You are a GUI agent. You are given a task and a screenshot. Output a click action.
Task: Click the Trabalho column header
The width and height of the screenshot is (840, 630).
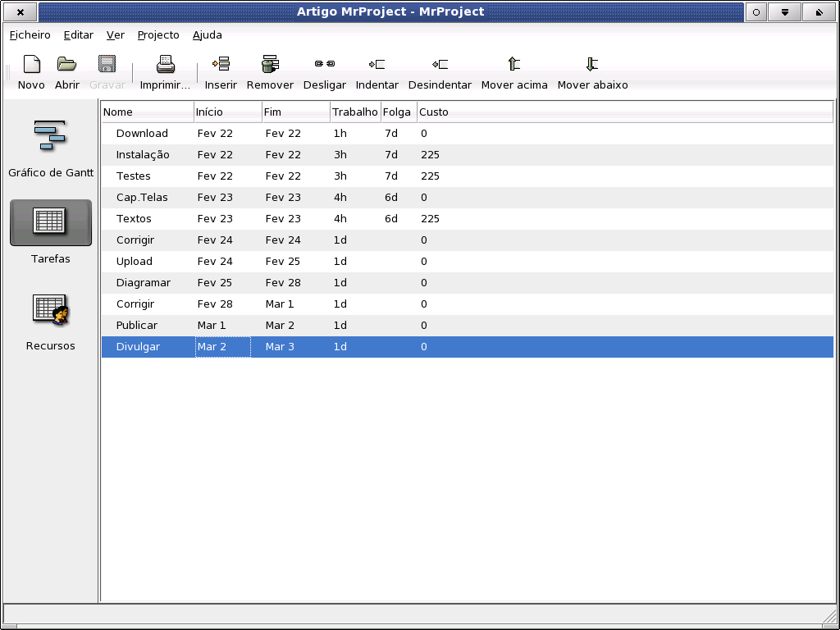(x=355, y=112)
